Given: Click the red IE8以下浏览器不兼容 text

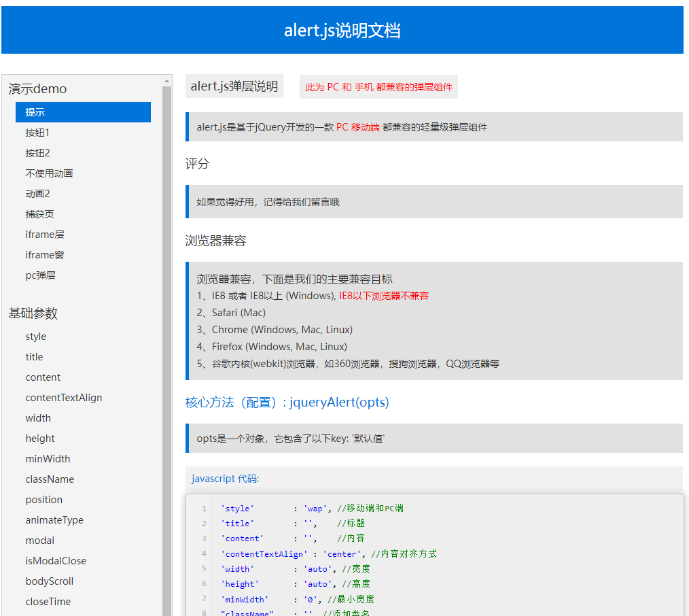Looking at the screenshot, I should click(384, 296).
